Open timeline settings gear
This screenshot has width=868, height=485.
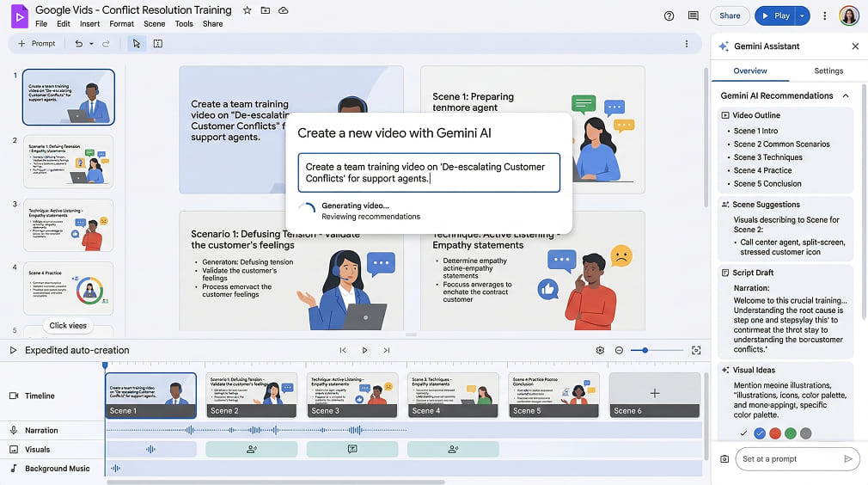point(600,351)
